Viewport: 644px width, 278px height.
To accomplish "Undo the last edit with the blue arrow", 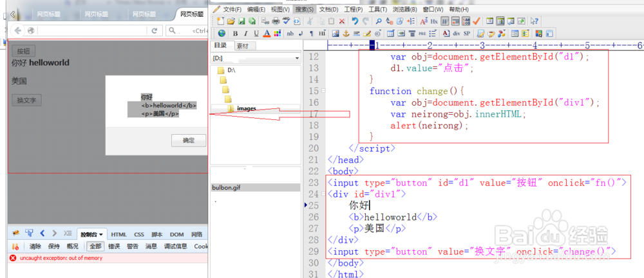I will point(355,21).
